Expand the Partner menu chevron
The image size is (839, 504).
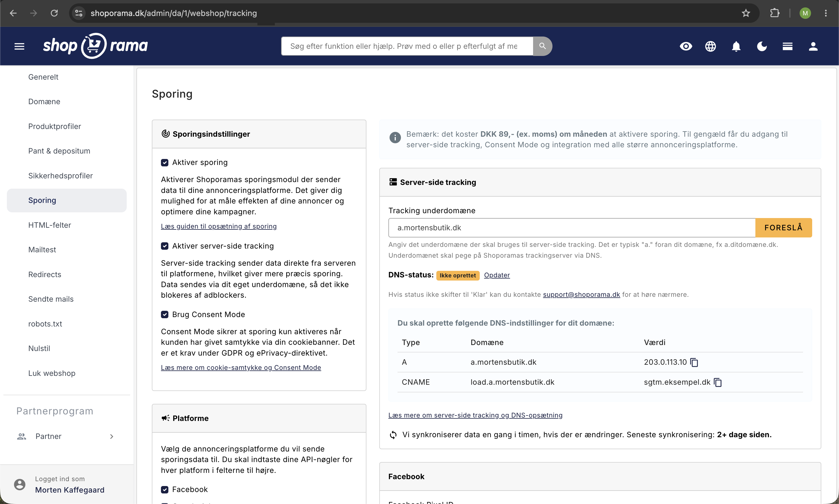click(x=112, y=436)
